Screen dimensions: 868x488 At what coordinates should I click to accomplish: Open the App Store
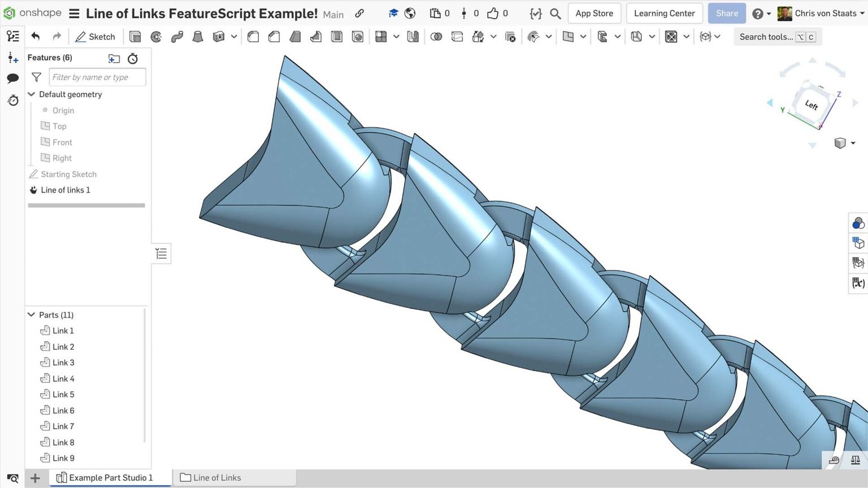[x=594, y=13]
